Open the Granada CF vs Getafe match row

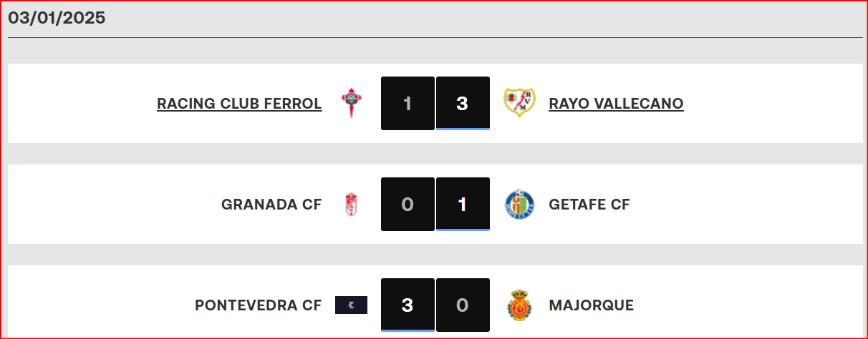point(435,204)
